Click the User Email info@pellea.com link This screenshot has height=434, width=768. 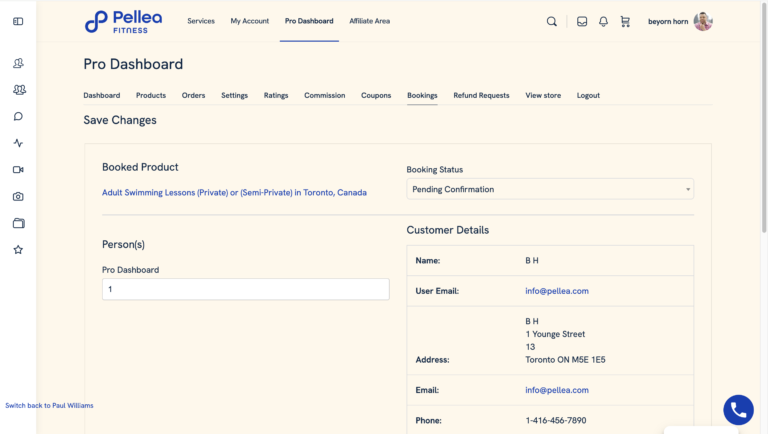[x=557, y=291]
